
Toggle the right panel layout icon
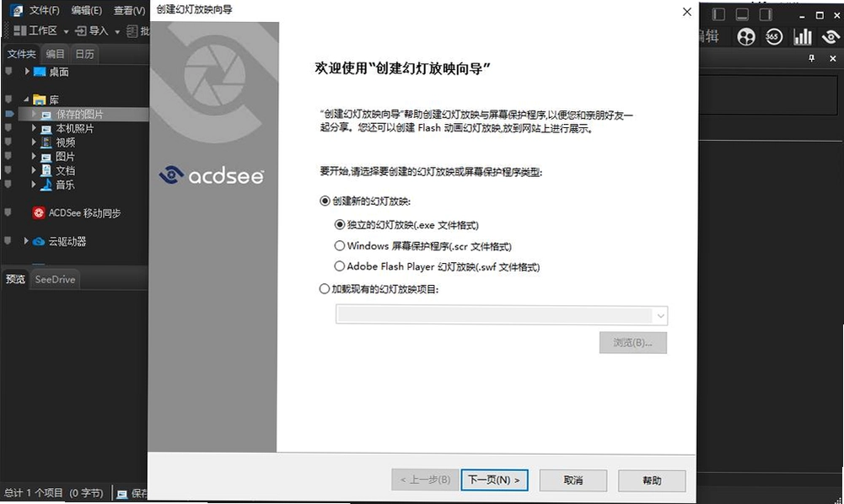coord(766,14)
